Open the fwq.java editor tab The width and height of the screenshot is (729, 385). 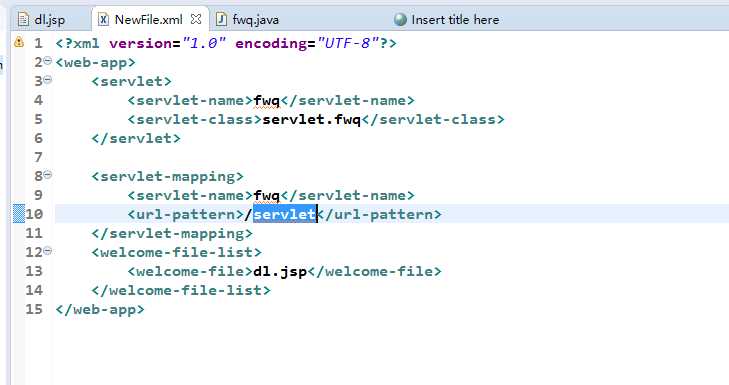coord(255,20)
